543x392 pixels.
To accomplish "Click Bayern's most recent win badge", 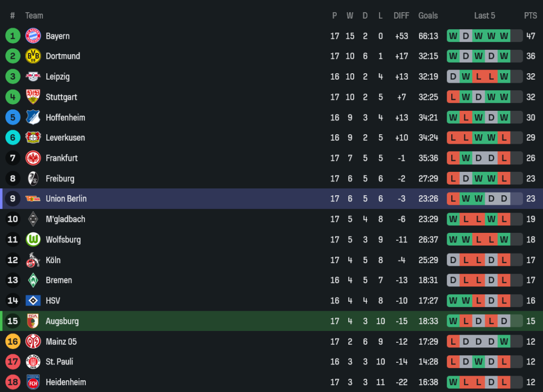I will coord(504,36).
